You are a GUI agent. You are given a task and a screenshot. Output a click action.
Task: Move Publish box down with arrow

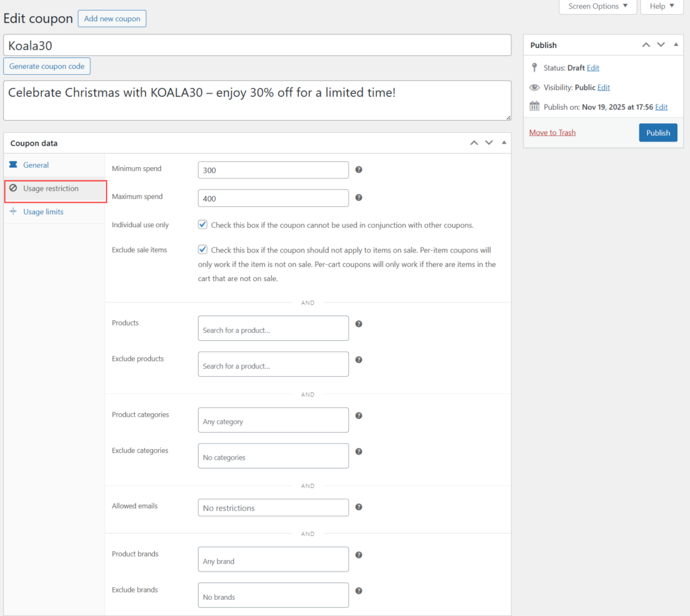click(x=661, y=45)
